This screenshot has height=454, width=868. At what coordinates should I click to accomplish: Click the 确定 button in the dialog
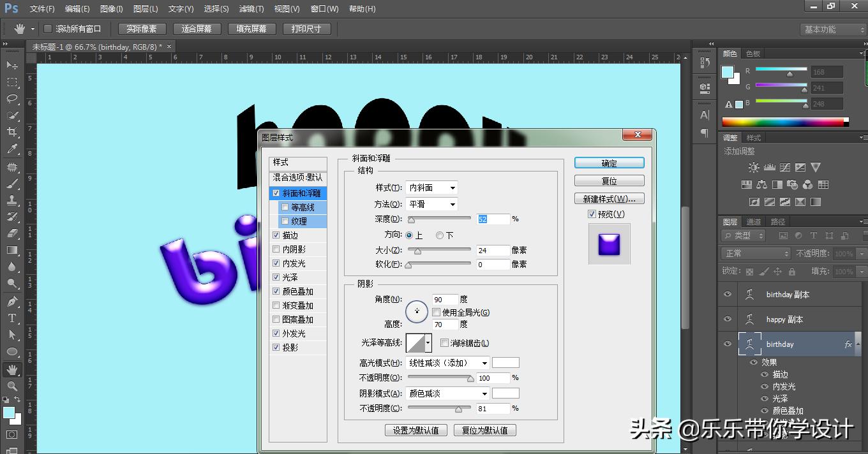(x=608, y=163)
